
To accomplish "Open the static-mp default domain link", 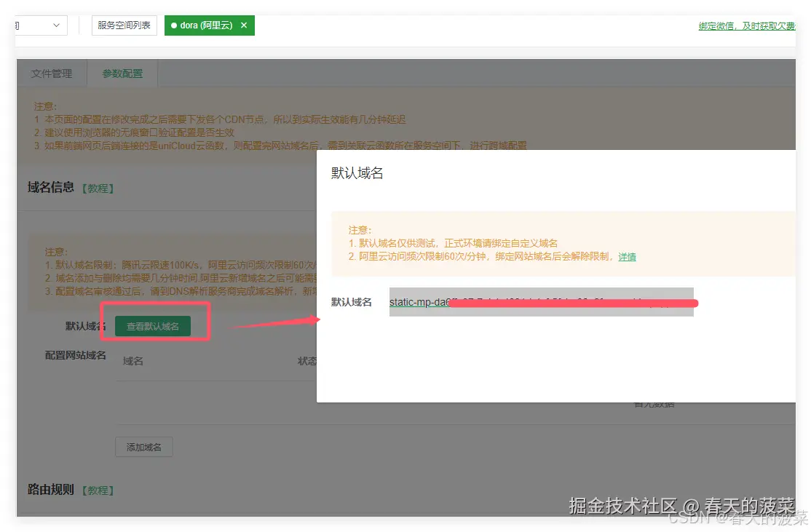I will click(x=541, y=303).
